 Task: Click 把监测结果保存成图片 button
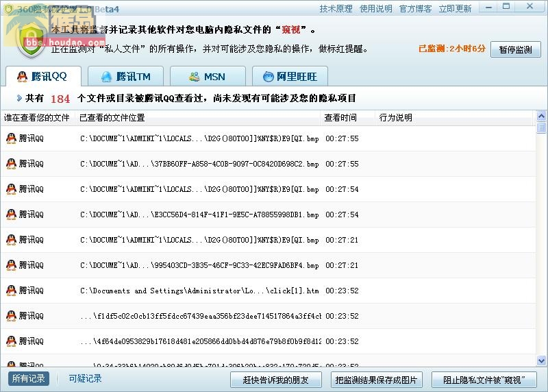coord(376,380)
